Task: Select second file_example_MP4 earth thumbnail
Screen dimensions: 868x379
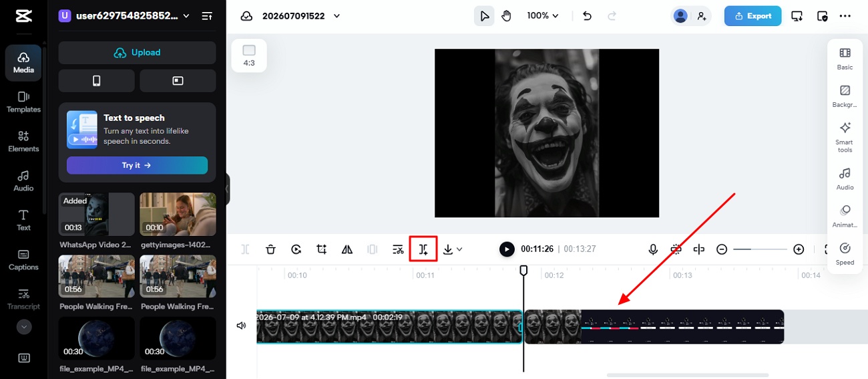Action: (x=178, y=338)
